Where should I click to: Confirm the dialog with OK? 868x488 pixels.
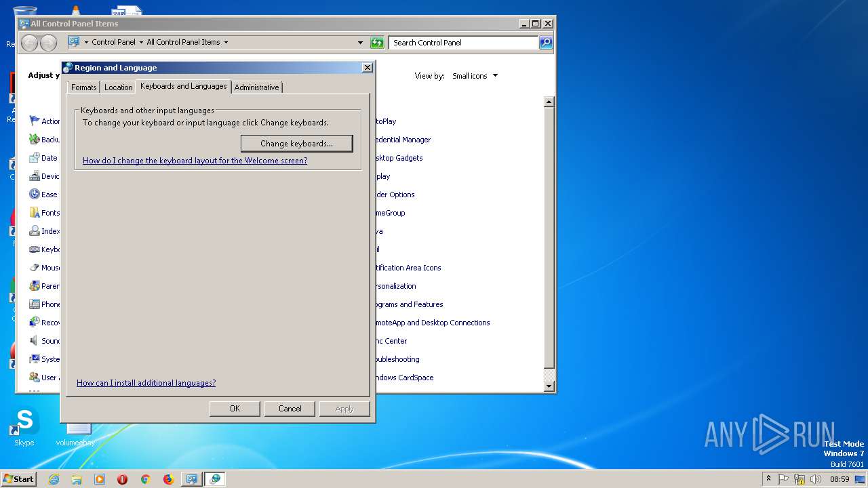(x=235, y=409)
